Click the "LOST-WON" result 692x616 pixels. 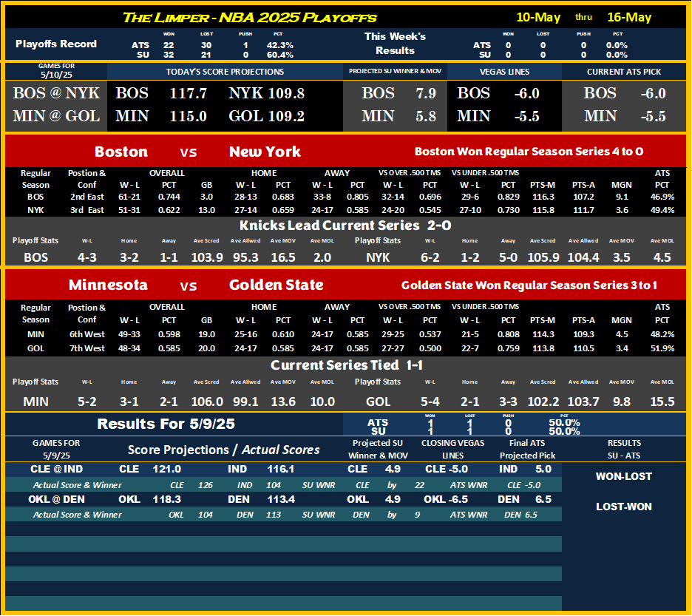click(x=623, y=507)
